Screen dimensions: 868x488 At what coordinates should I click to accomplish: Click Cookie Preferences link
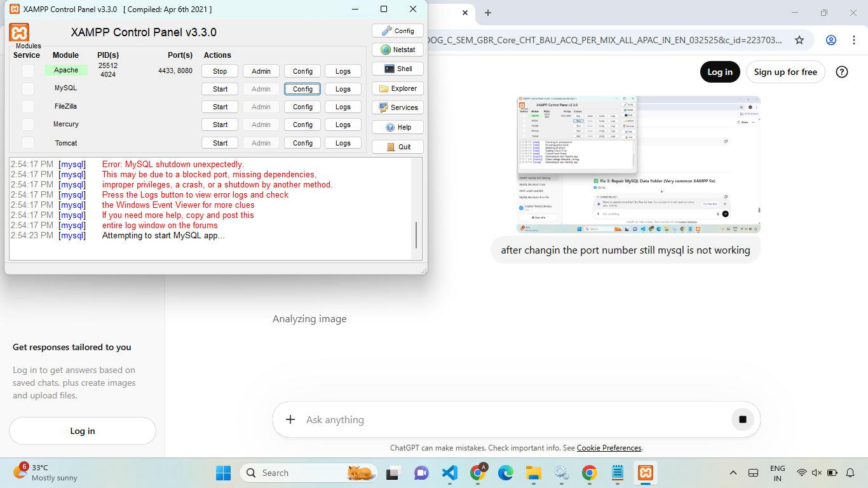point(609,448)
